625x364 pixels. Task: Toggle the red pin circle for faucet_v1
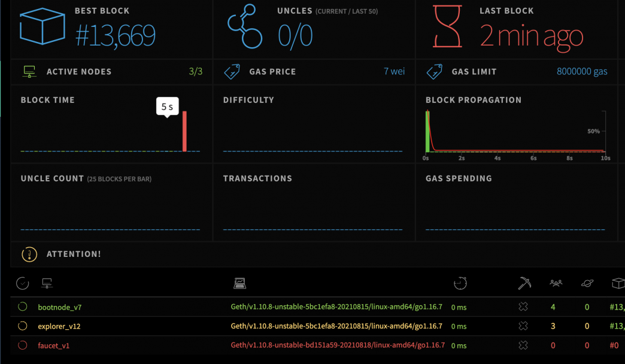pos(23,345)
